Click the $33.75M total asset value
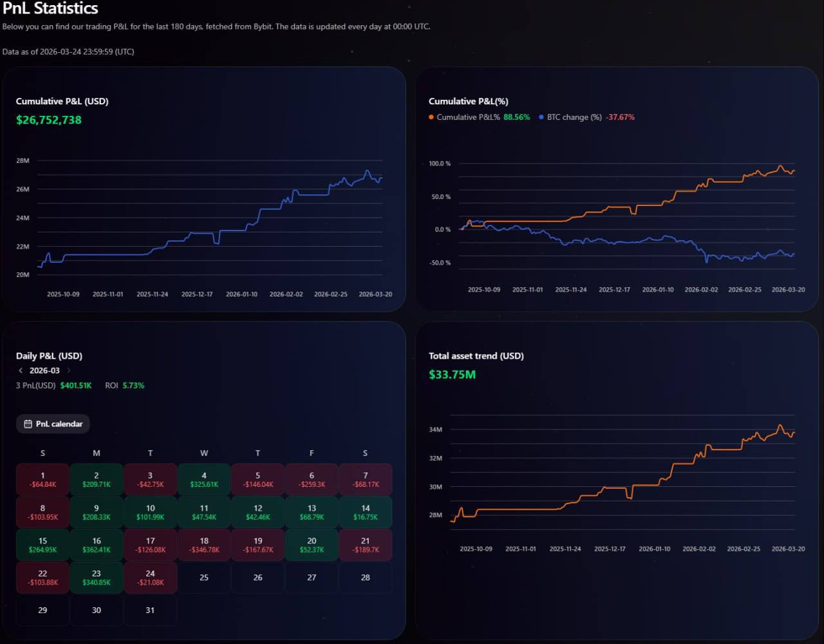 pyautogui.click(x=452, y=374)
